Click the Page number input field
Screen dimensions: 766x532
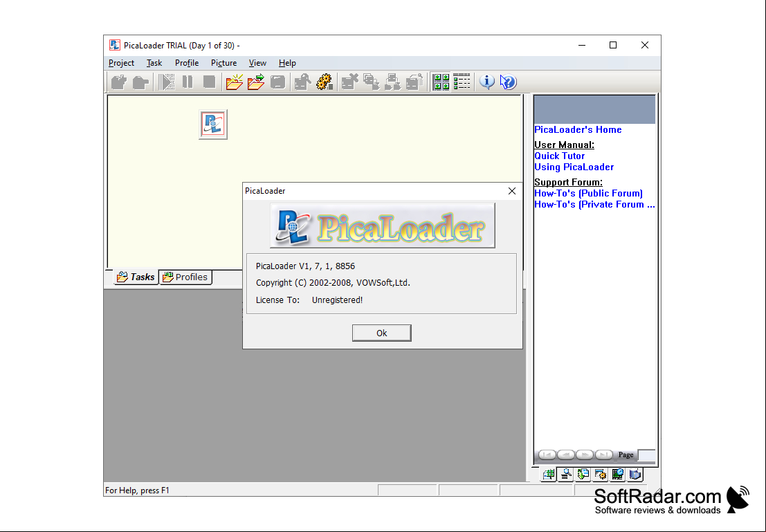coord(647,455)
